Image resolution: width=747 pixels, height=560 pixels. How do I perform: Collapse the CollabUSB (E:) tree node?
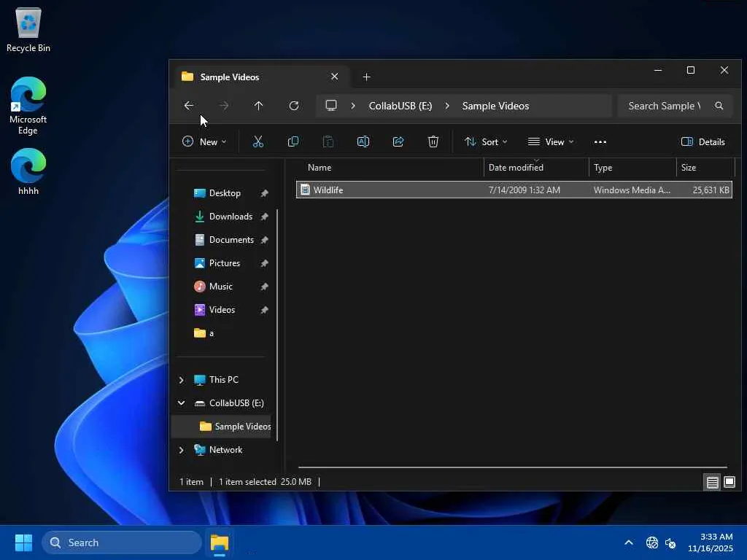pyautogui.click(x=182, y=403)
